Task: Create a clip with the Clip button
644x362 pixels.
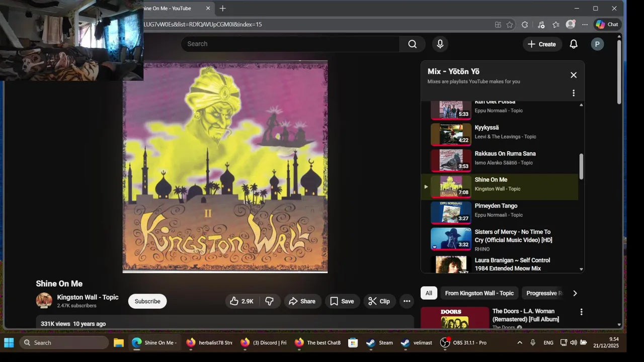Action: coord(379,301)
